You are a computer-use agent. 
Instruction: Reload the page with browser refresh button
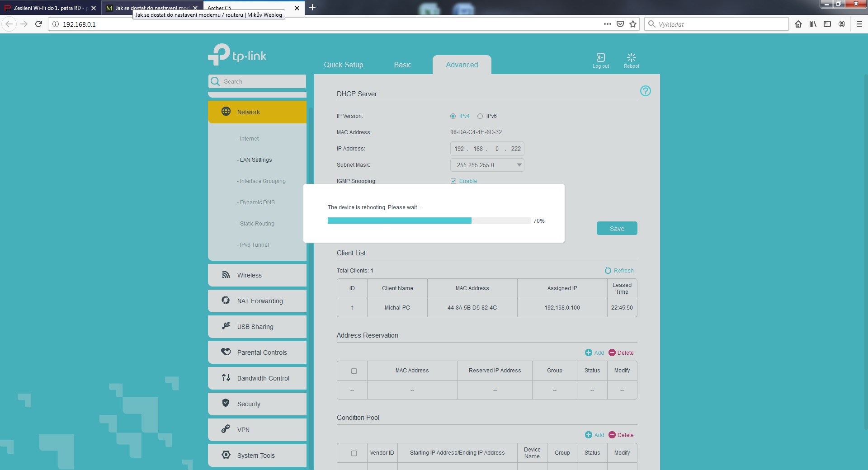coord(39,24)
